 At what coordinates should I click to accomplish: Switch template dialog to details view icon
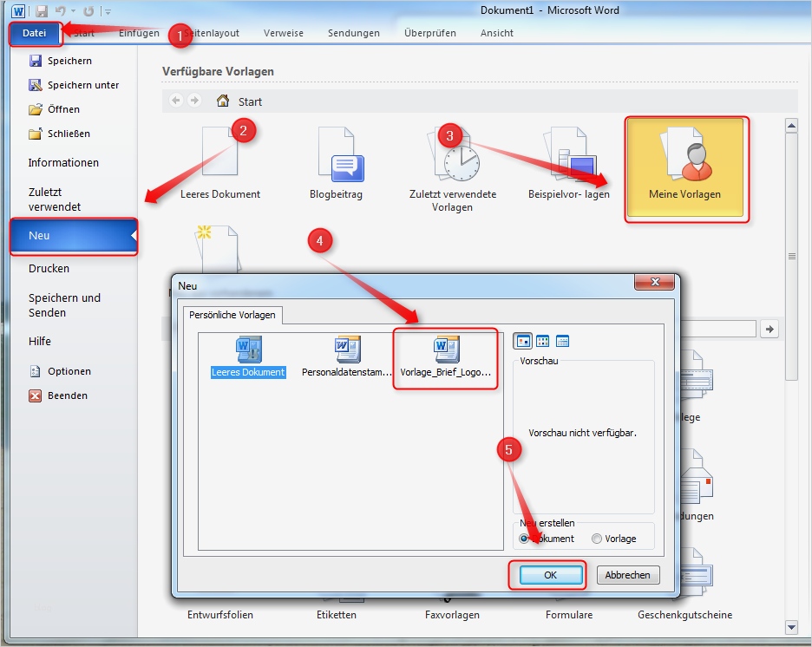[562, 340]
